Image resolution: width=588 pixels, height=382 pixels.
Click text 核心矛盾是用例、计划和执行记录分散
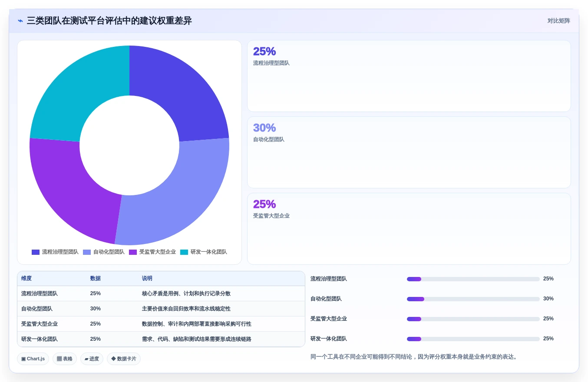pos(186,293)
